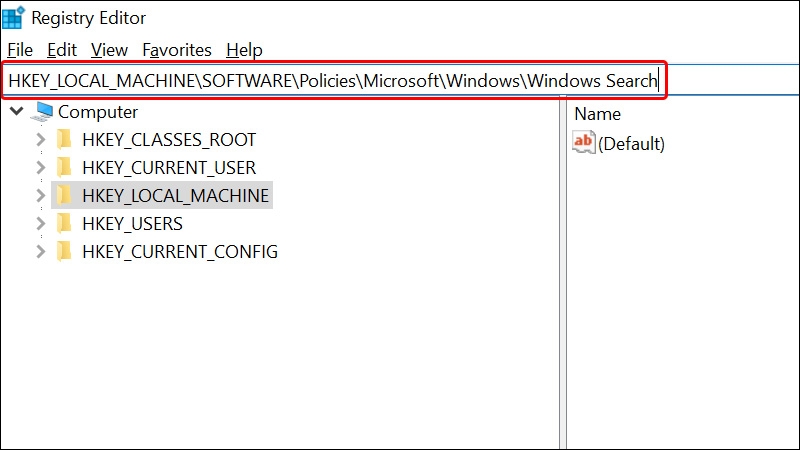Open the Favorites menu
Viewport: 800px width, 450px height.
click(177, 50)
